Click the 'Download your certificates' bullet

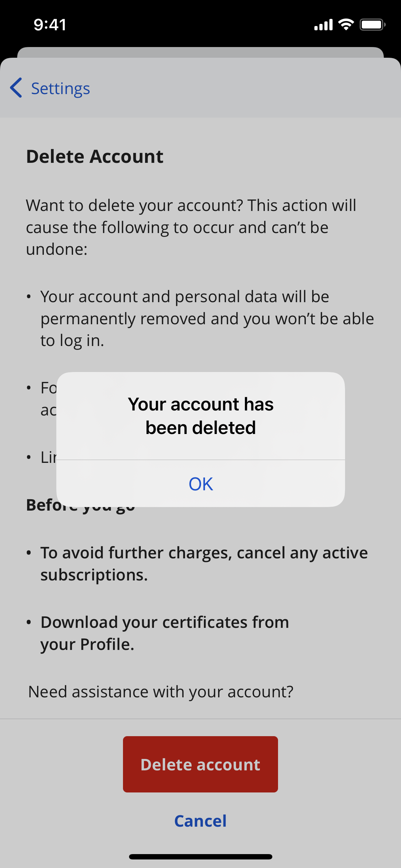165,633
